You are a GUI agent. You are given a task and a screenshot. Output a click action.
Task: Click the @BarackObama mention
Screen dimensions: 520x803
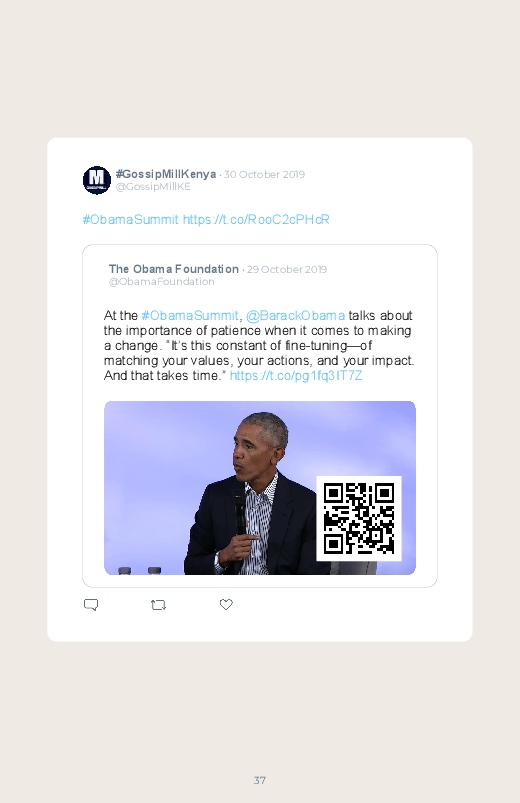[x=296, y=315]
